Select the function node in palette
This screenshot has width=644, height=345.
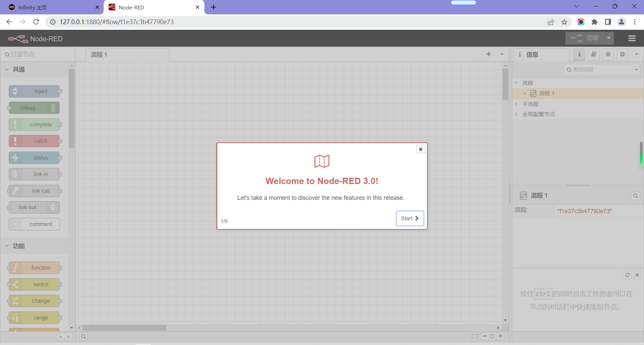(34, 268)
